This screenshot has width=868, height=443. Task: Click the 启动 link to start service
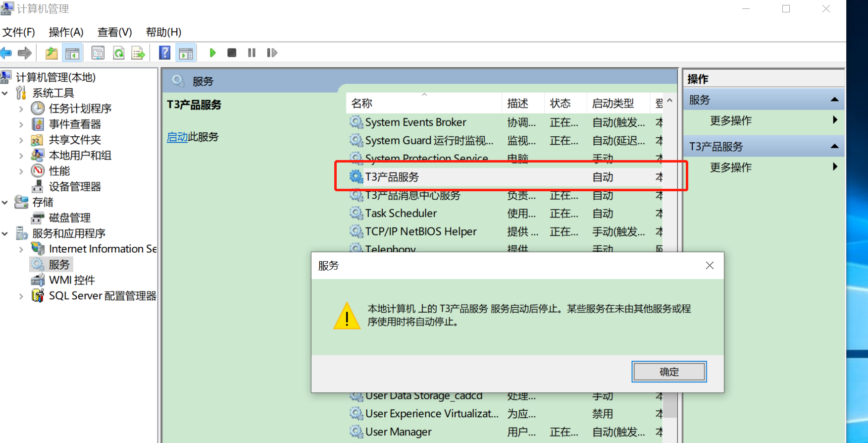click(x=177, y=137)
